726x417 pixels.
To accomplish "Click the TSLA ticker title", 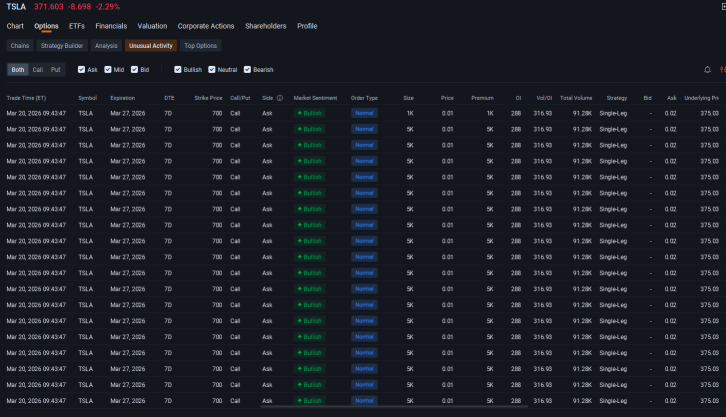I will pos(16,7).
